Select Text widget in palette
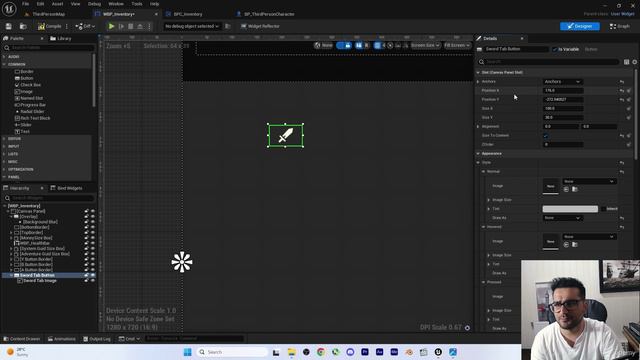The height and width of the screenshot is (360, 640). pos(22,131)
